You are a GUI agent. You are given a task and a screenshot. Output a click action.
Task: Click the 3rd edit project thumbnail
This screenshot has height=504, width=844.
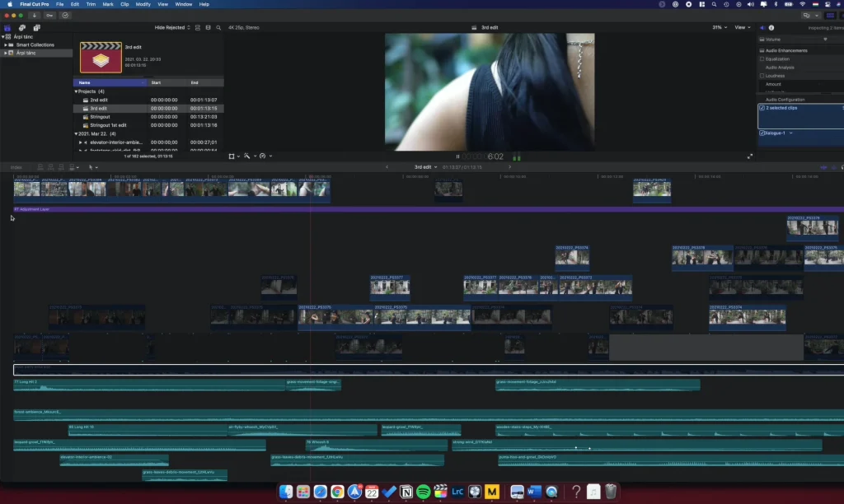(101, 57)
